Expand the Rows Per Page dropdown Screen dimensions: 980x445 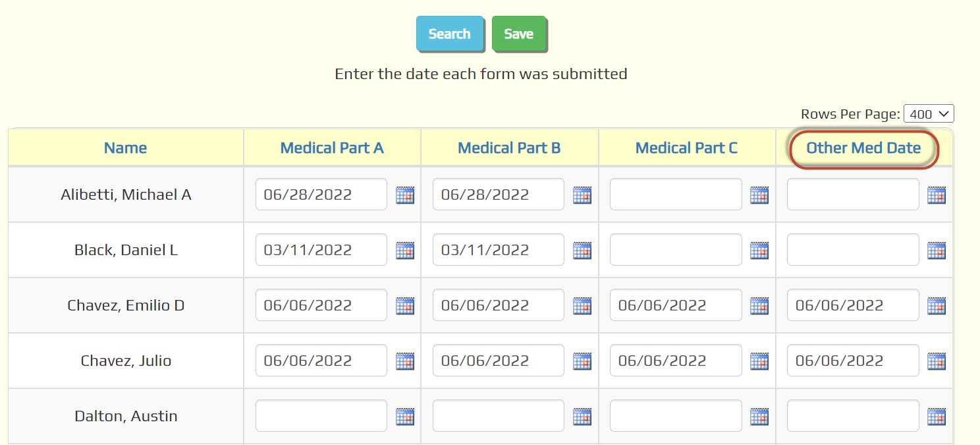[x=929, y=114]
